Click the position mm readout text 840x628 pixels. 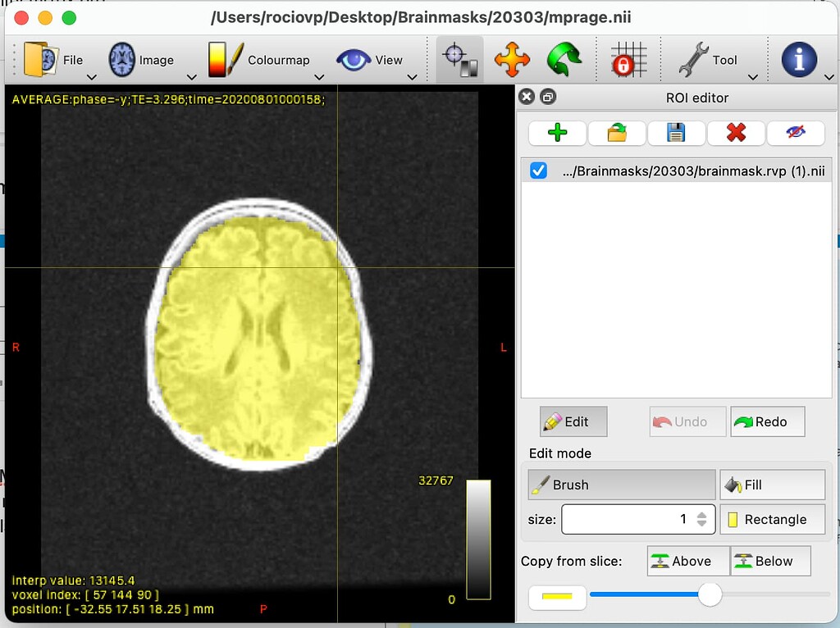coord(112,608)
